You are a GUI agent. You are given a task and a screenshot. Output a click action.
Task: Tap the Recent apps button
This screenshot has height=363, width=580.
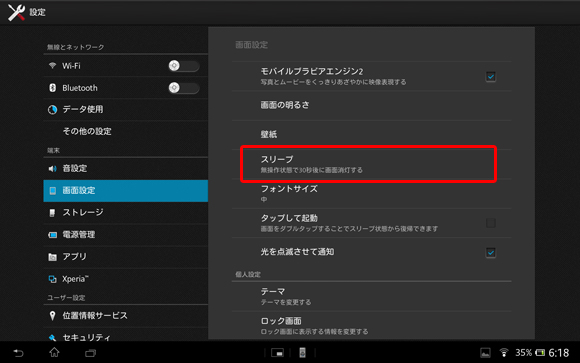coord(90,353)
